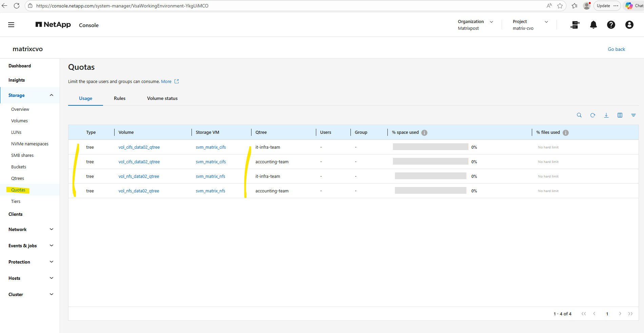Image resolution: width=644 pixels, height=333 pixels.
Task: Collapse the Storage sidebar section
Action: [x=52, y=95]
